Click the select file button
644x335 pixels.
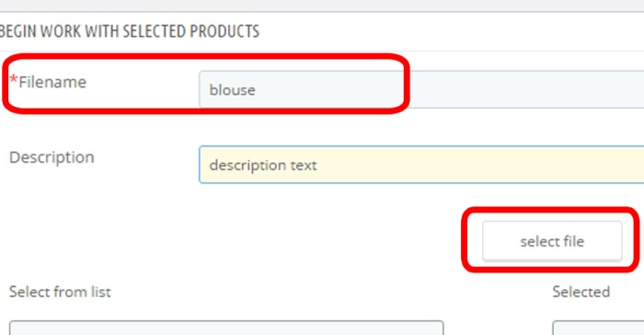[552, 241]
